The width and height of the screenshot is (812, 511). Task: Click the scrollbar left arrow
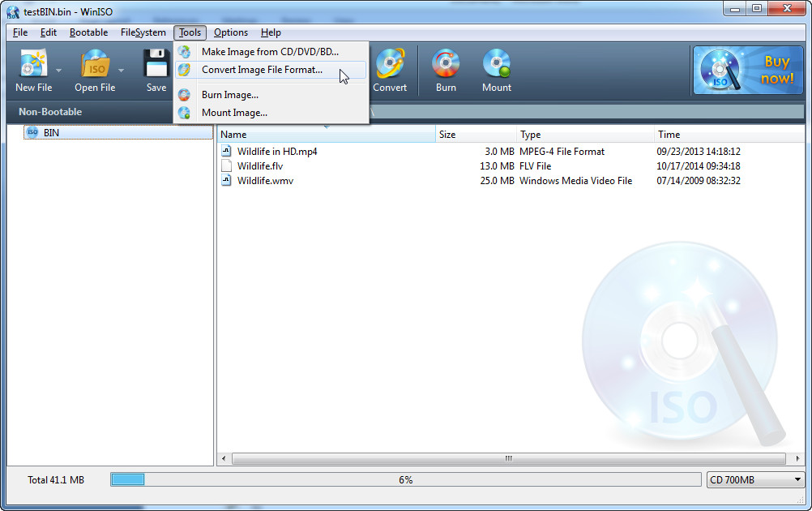click(224, 458)
